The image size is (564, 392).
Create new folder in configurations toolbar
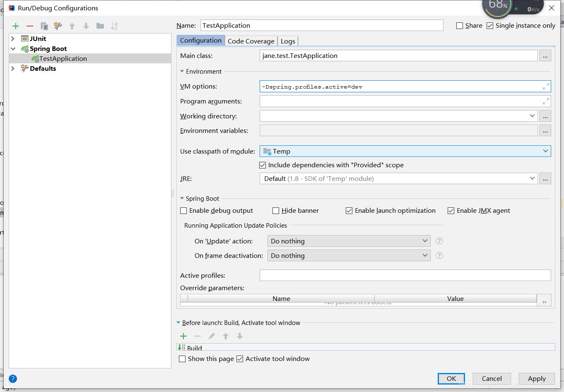click(100, 26)
